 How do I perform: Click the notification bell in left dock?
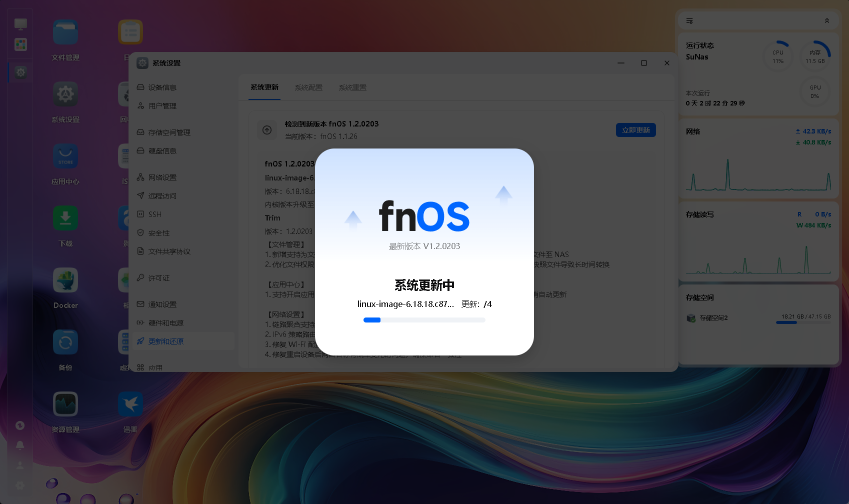coord(20,445)
